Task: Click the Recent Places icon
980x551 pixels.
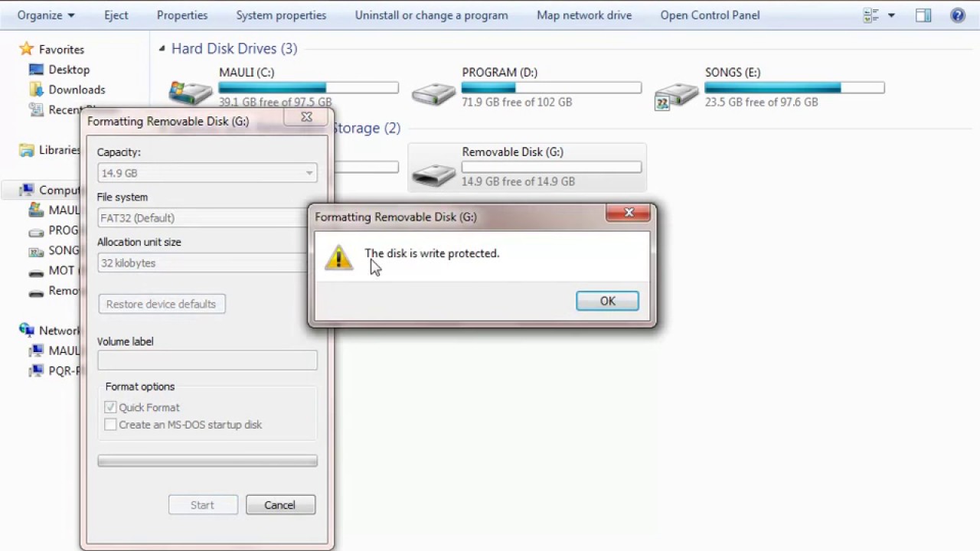Action: [x=36, y=109]
